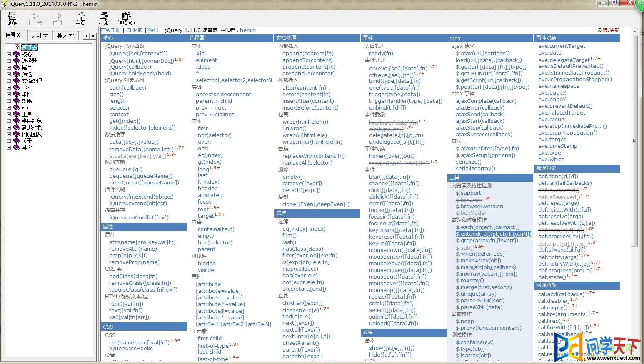Image resolution: width=644 pixels, height=364 pixels.
Task: Expand the 核心 tree node
Action: coord(9,54)
